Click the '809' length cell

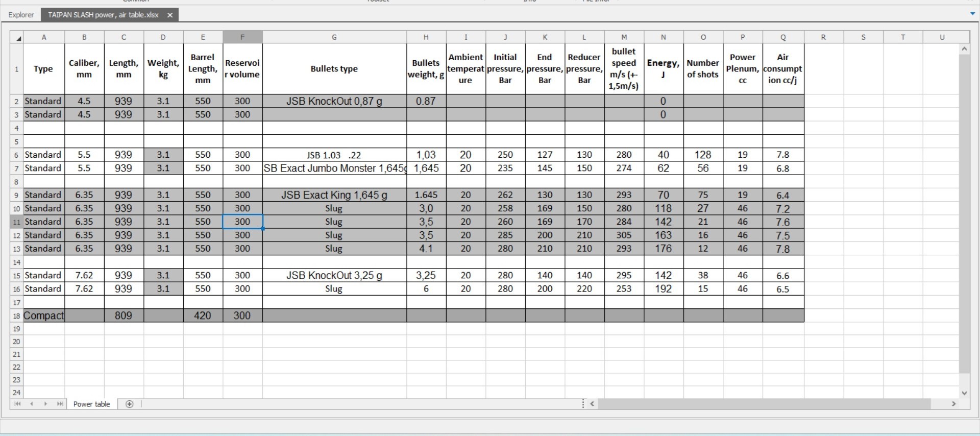coord(124,316)
